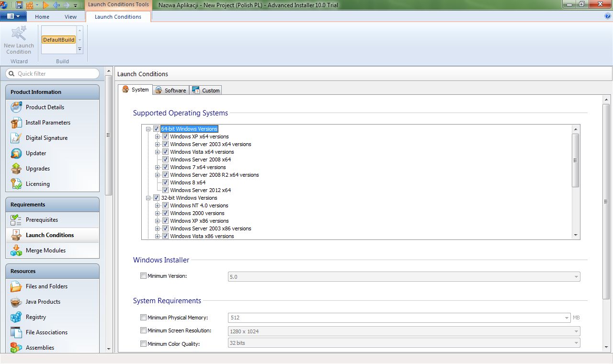Select the DefaultBuild item in Build gallery
Screen dimensions: 613x364
(x=58, y=40)
